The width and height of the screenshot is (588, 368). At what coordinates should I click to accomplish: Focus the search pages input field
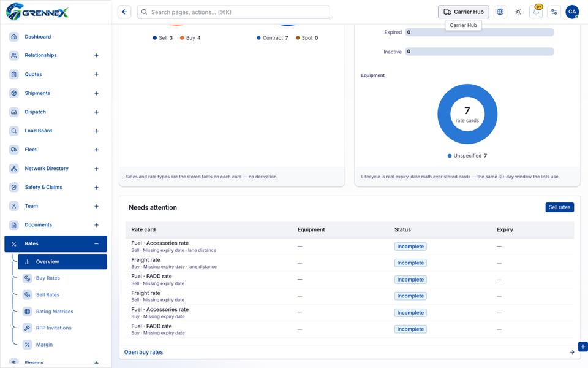pos(233,12)
